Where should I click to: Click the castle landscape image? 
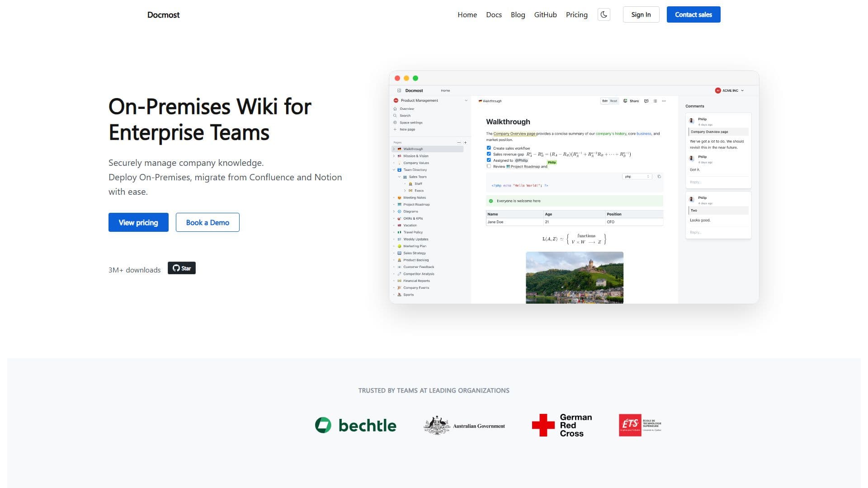tap(574, 277)
